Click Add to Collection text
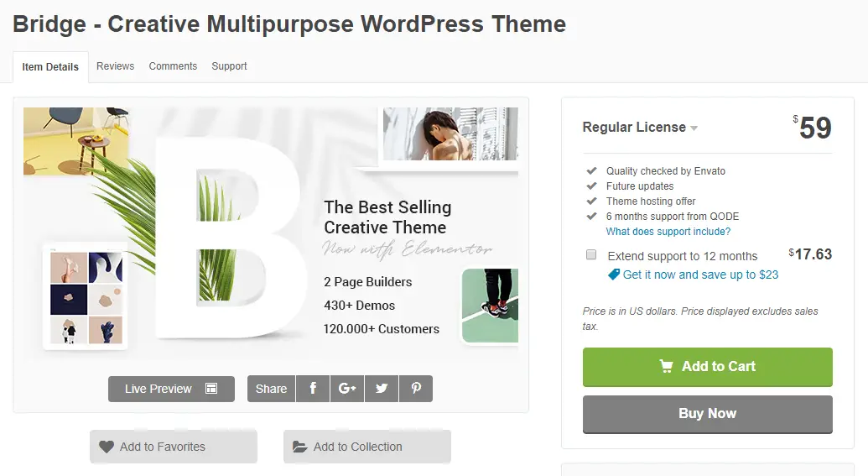The height and width of the screenshot is (476, 868). 357,447
